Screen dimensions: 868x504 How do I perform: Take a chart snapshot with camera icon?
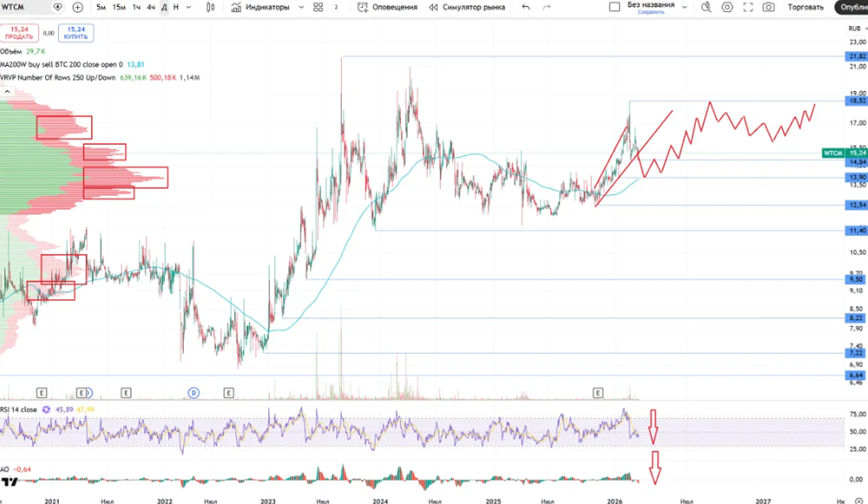pos(768,7)
